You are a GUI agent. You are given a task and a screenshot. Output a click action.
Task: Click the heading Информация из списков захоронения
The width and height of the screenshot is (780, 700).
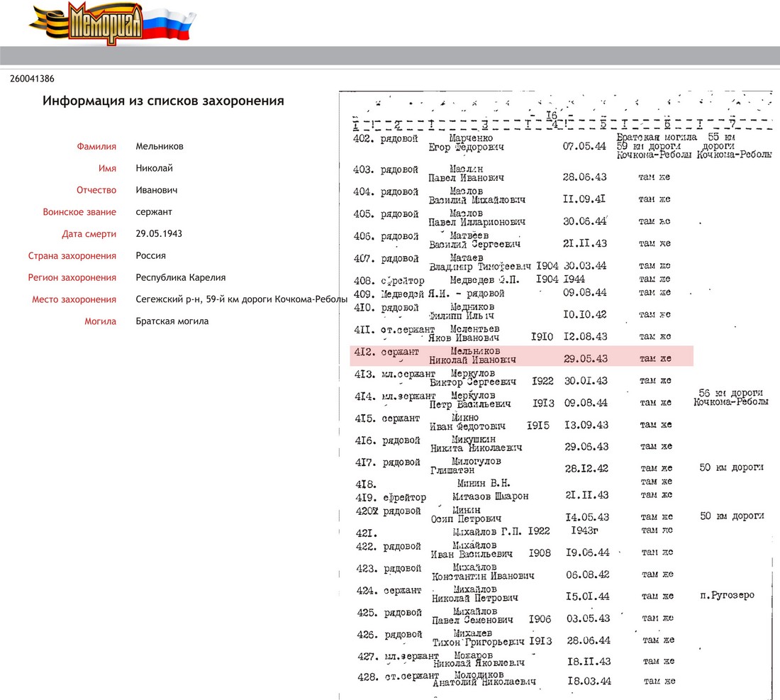[163, 101]
